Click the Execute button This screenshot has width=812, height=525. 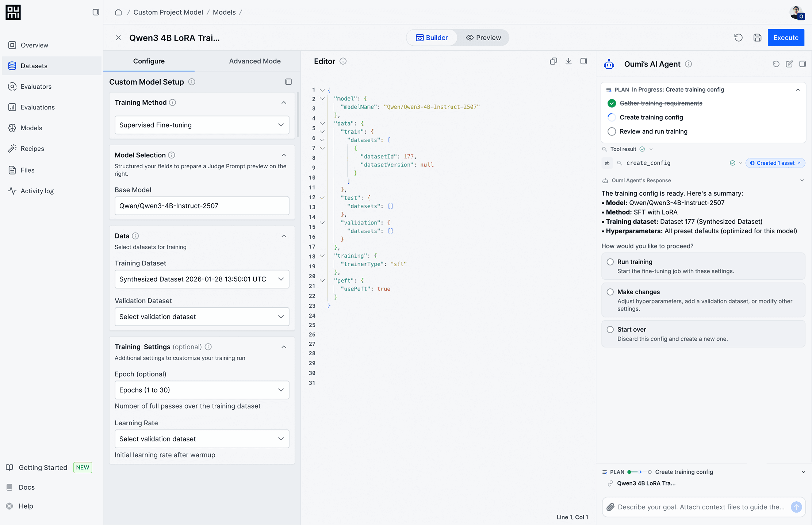tap(786, 37)
